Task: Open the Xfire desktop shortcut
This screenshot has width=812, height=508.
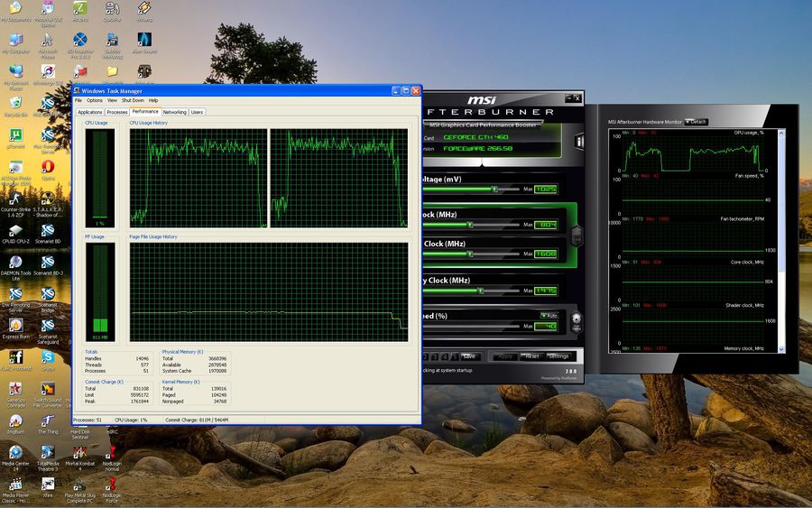Action: click(x=48, y=486)
